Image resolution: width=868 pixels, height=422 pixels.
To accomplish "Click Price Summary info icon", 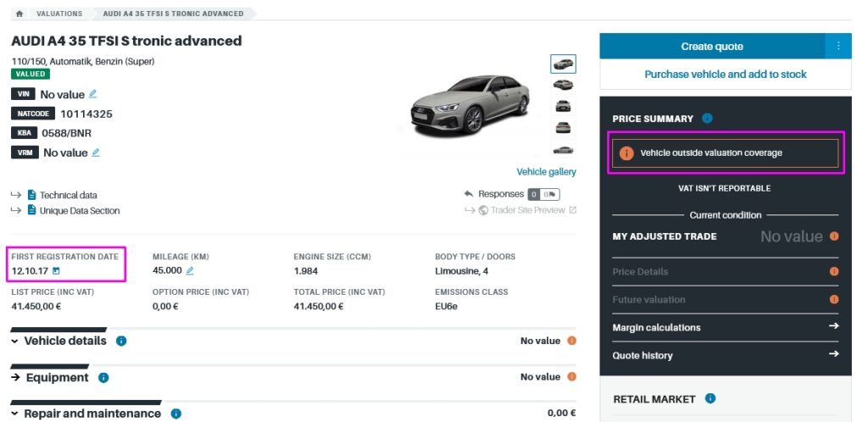I will (707, 119).
